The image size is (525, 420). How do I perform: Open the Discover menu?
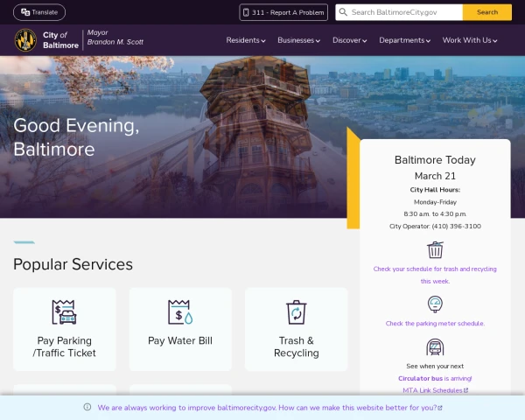(x=349, y=40)
